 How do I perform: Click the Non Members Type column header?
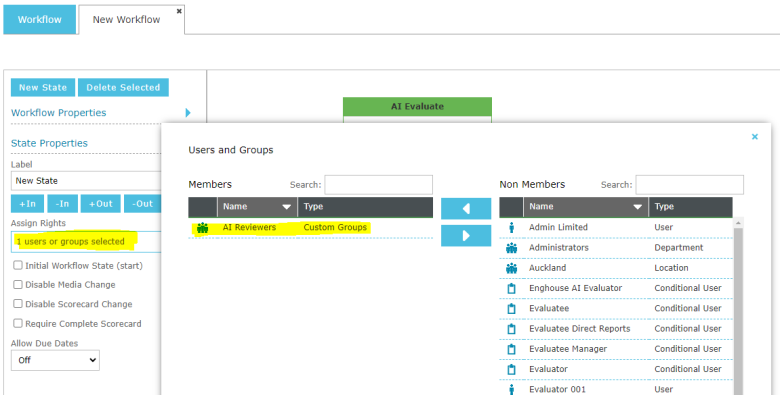coord(690,207)
